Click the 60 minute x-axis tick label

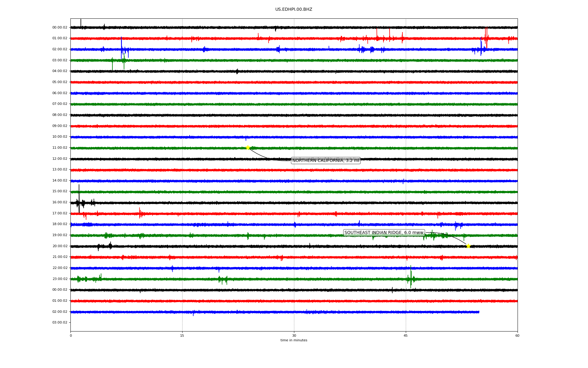click(517, 335)
